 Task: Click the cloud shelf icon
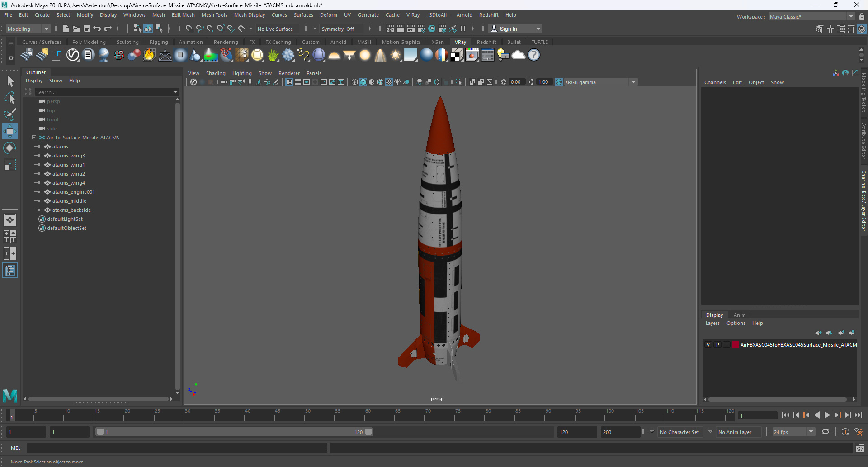click(x=519, y=55)
